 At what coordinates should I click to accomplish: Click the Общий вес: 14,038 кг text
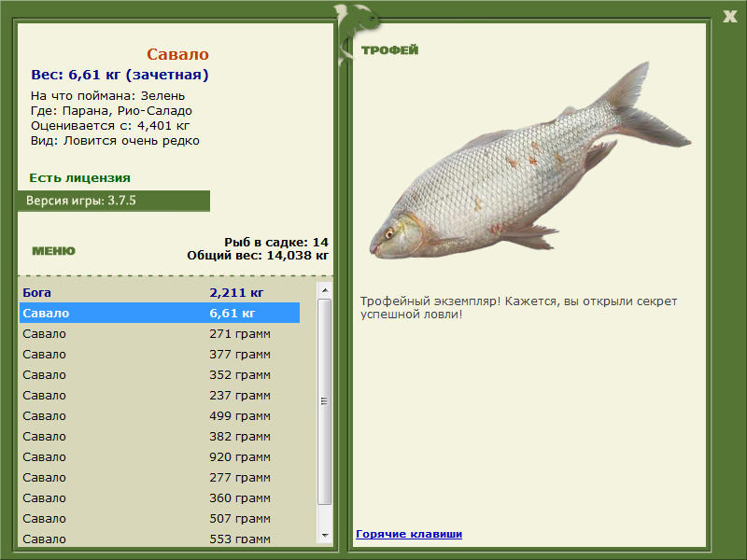pos(258,255)
